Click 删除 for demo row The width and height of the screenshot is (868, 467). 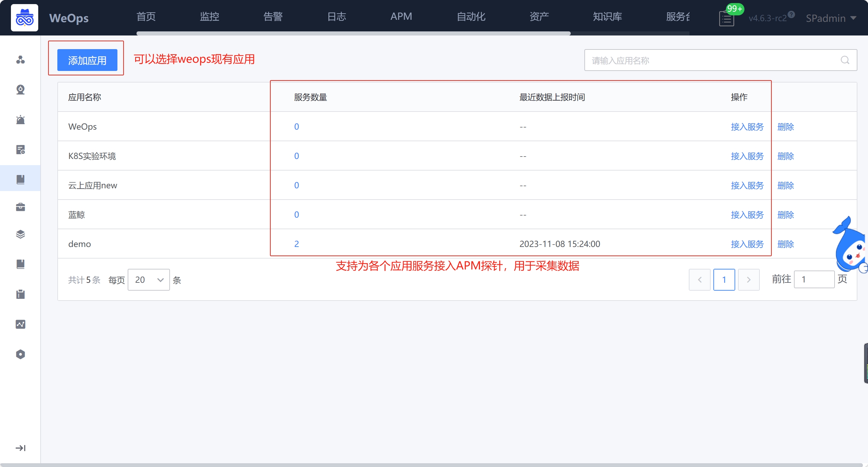click(x=785, y=244)
